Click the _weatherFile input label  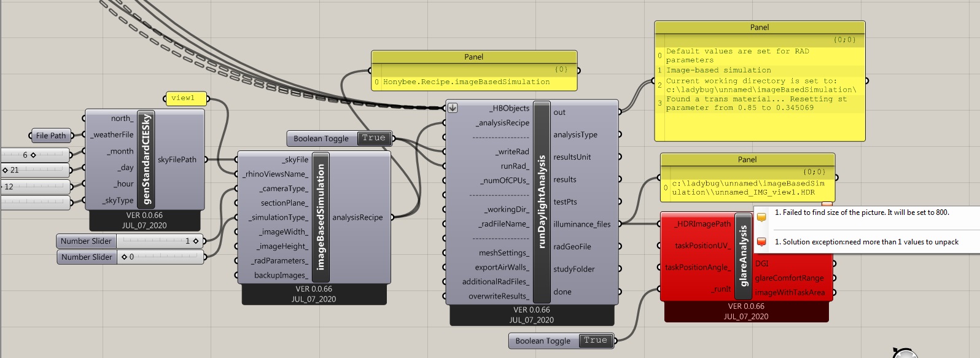tap(112, 134)
